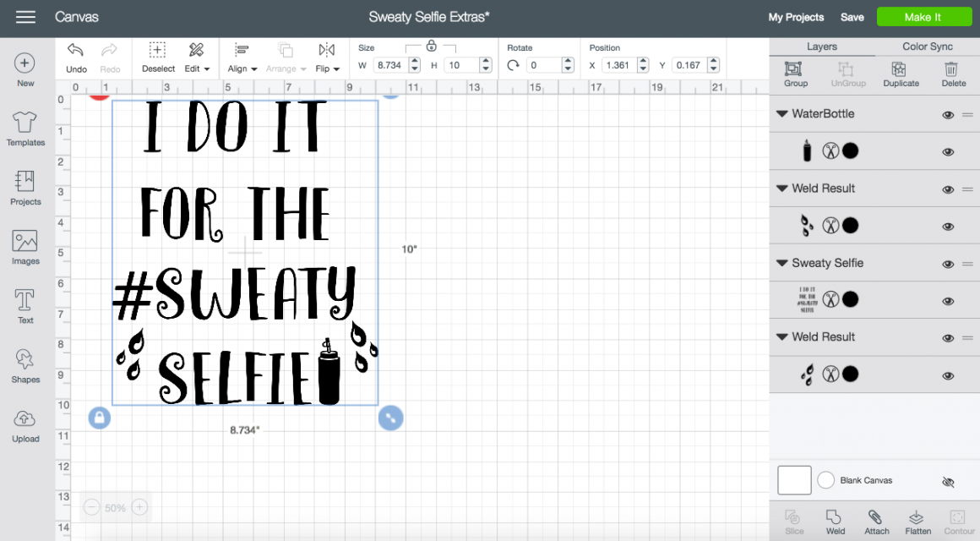Collapse the last Weld Result group

pyautogui.click(x=781, y=336)
